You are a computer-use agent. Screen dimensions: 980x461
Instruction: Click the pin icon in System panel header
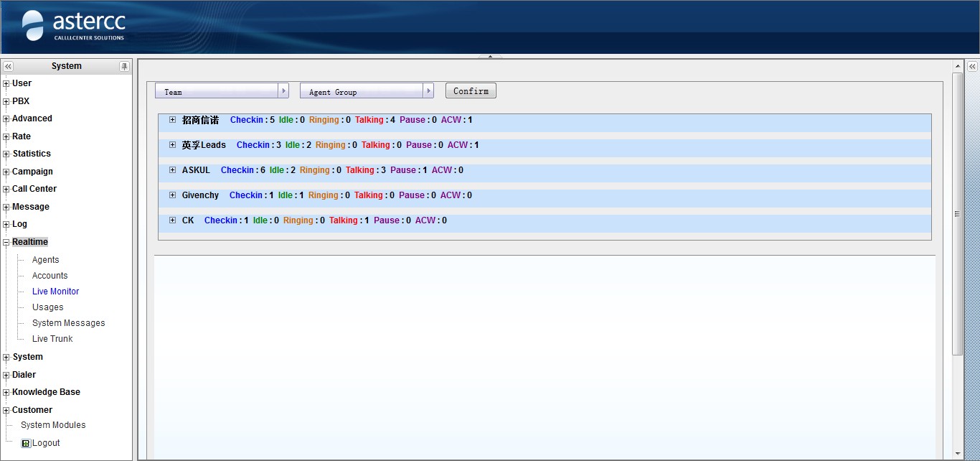coord(124,66)
